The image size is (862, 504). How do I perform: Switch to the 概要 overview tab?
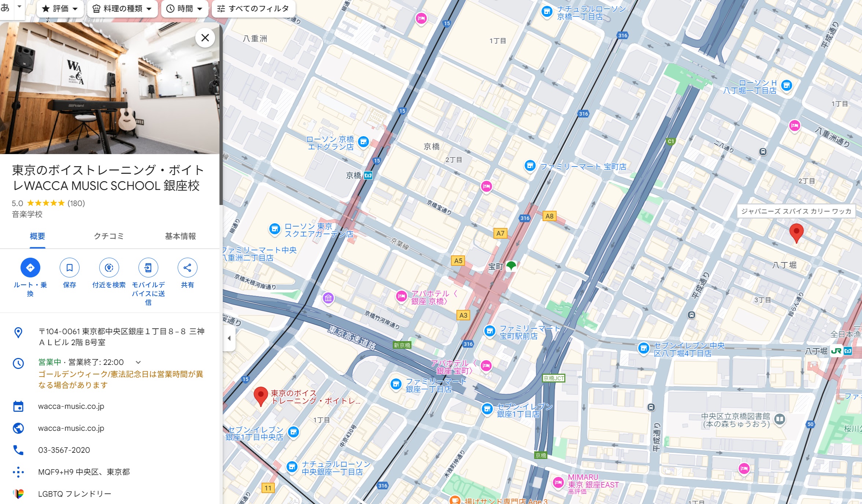click(37, 236)
